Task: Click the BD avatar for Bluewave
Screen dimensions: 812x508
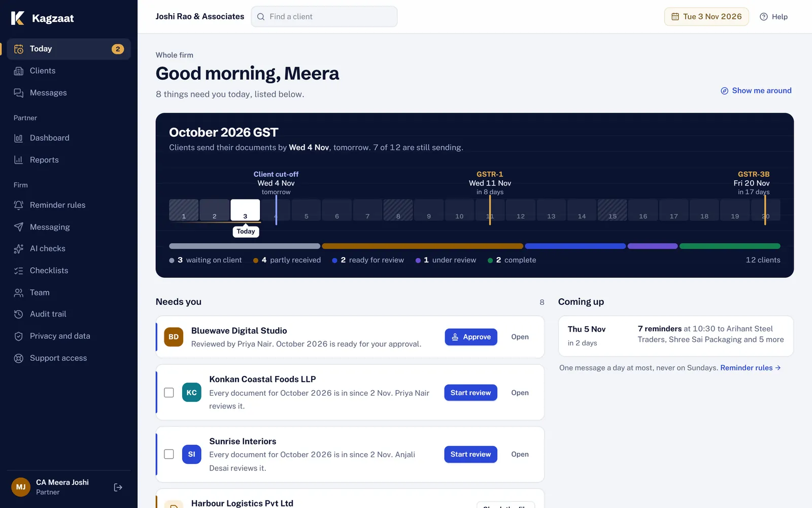Action: tap(174, 337)
